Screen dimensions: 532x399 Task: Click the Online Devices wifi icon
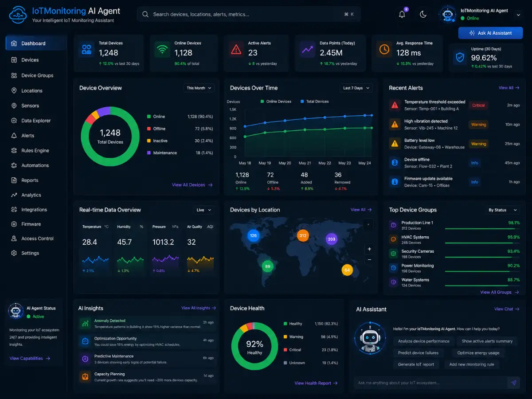pyautogui.click(x=162, y=49)
